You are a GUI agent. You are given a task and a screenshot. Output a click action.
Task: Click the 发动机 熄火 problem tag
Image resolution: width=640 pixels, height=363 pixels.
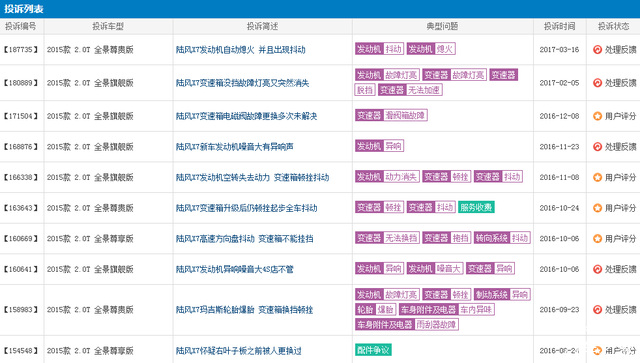[x=431, y=49]
